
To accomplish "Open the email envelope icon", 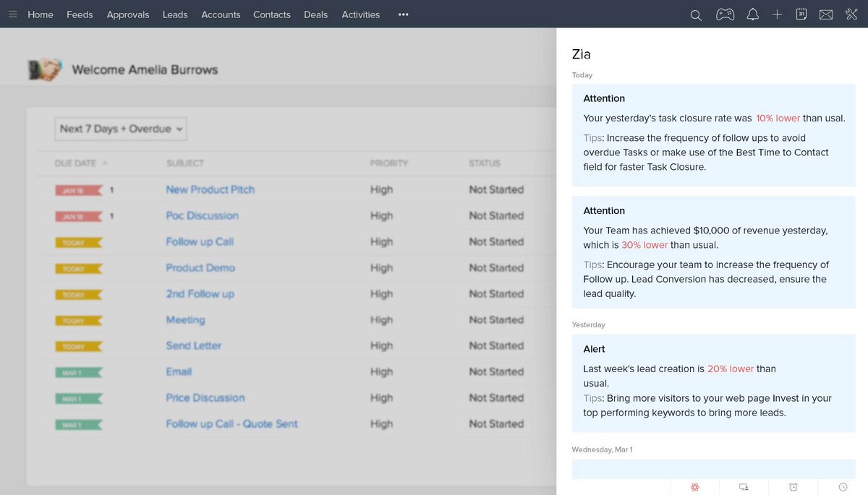I will click(826, 14).
